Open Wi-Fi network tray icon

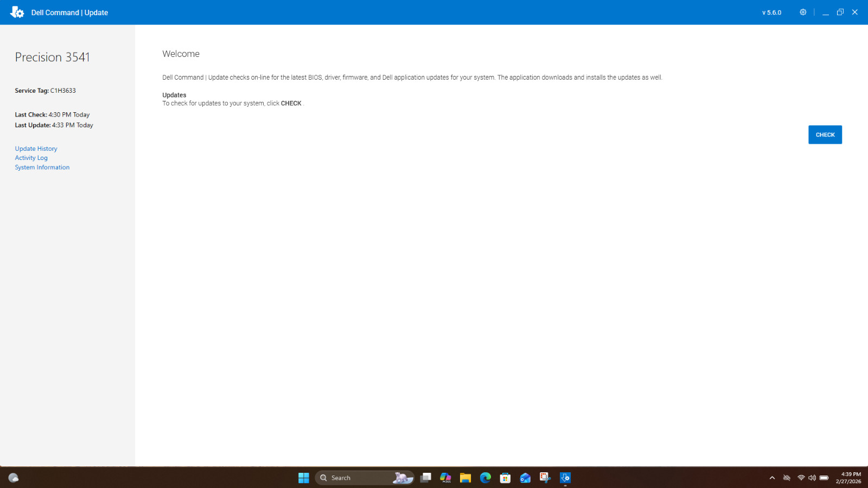[x=801, y=478]
